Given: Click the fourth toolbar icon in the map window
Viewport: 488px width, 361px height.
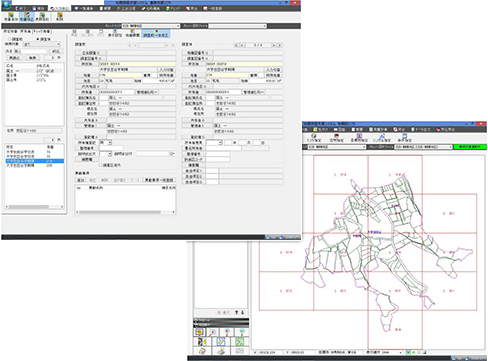Looking at the screenshot, I should (382, 137).
